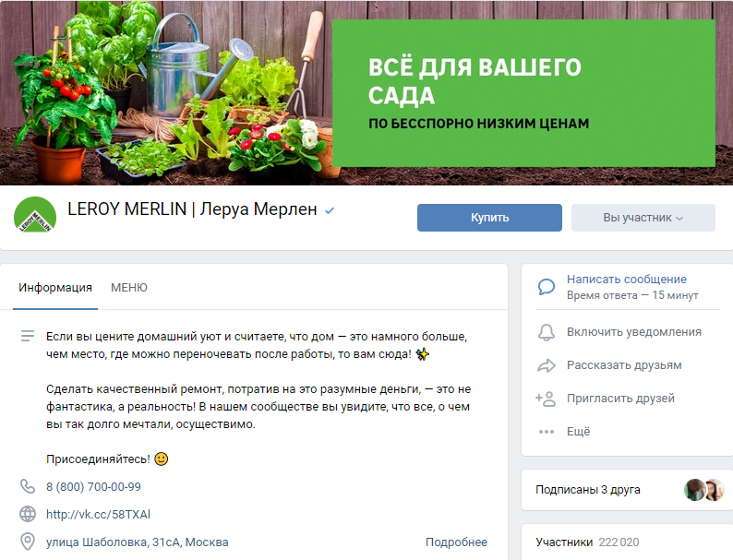733x560 pixels.
Task: Expand details with 'Подробнее' link
Action: pyautogui.click(x=456, y=542)
